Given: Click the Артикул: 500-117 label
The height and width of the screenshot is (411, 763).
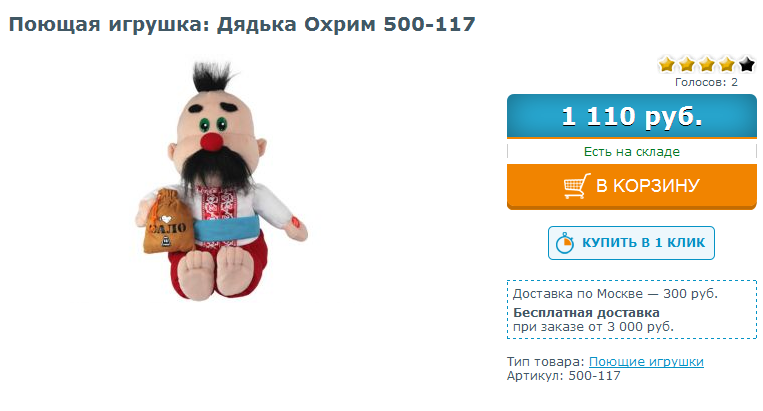Looking at the screenshot, I should pos(563,375).
